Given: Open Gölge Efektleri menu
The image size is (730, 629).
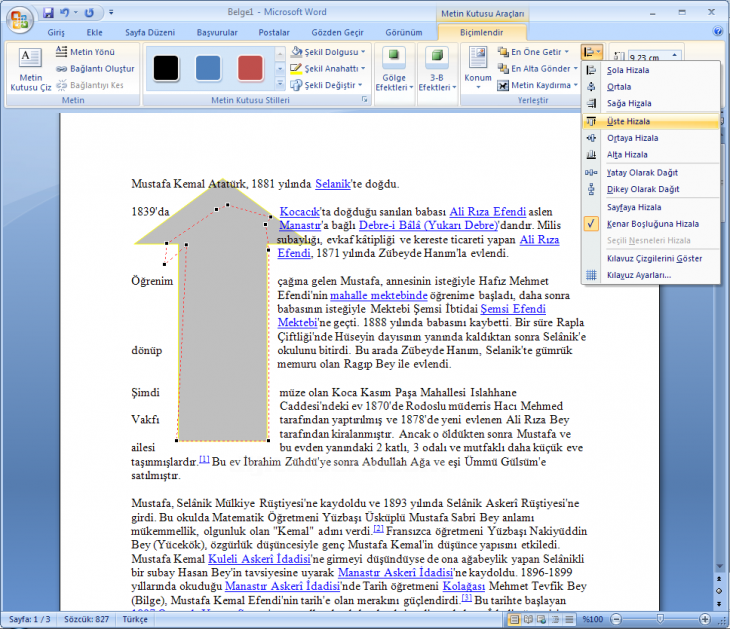Looking at the screenshot, I should pyautogui.click(x=394, y=69).
